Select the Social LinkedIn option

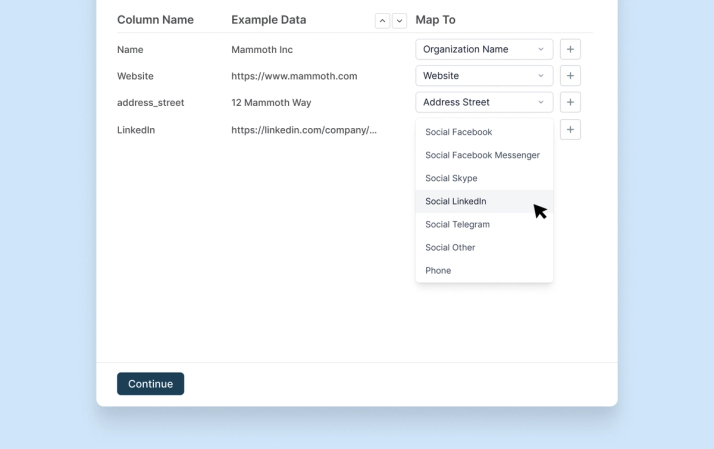pos(484,201)
